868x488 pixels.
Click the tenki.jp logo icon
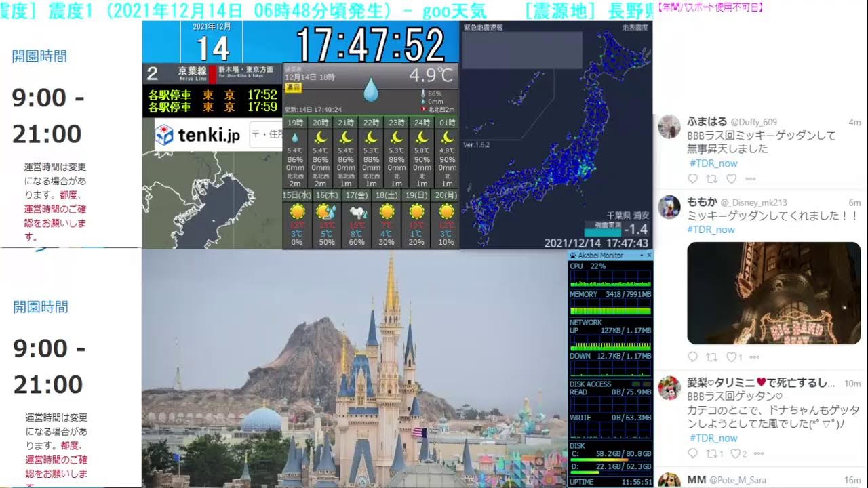coord(164,135)
